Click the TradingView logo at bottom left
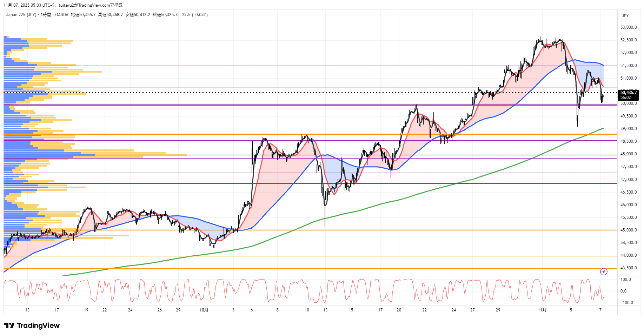Image resolution: width=644 pixels, height=336 pixels. click(32, 325)
